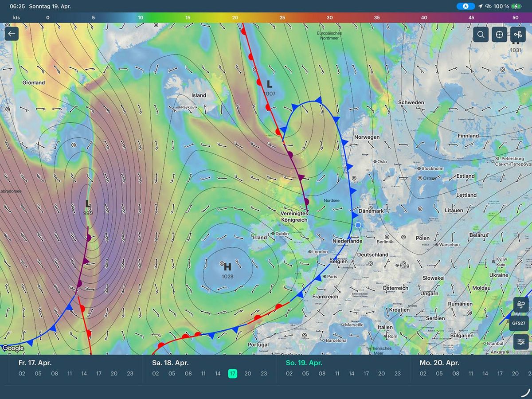Center map on current location
This screenshot has width=532, height=399.
[x=499, y=34]
